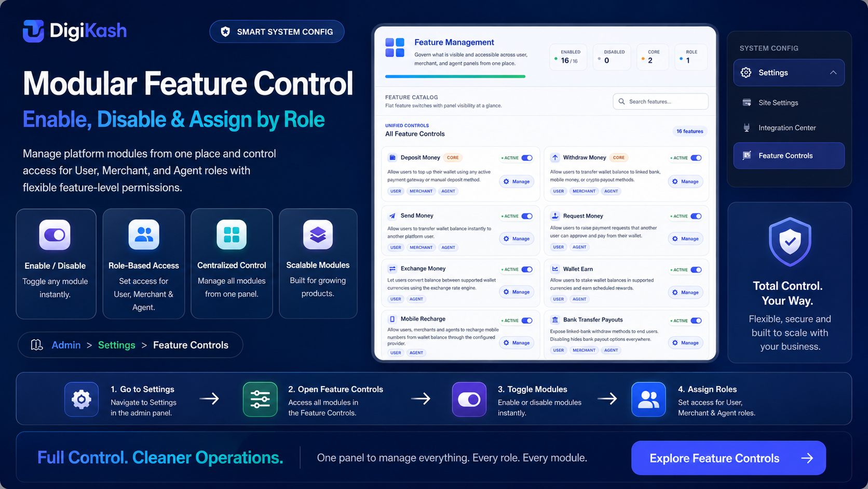Click the Explore Feature Controls button

728,458
